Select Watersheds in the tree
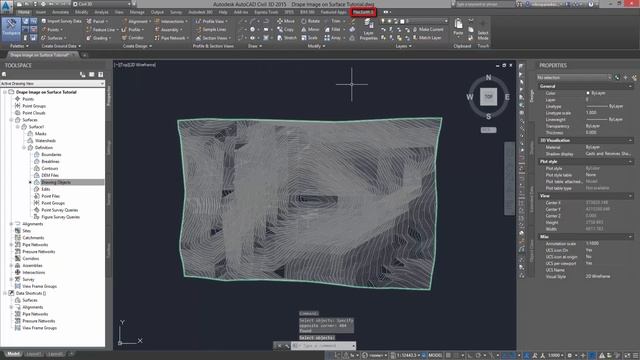640x360 pixels. [x=45, y=141]
